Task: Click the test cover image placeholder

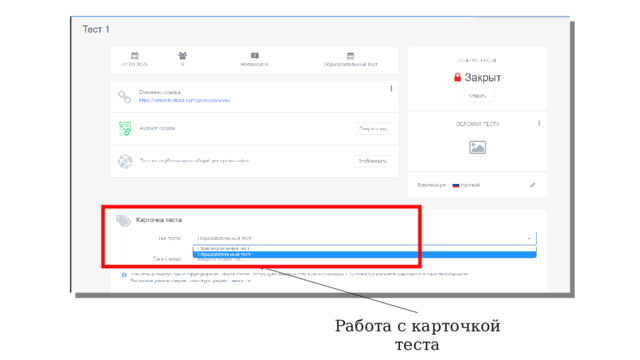Action: [477, 147]
